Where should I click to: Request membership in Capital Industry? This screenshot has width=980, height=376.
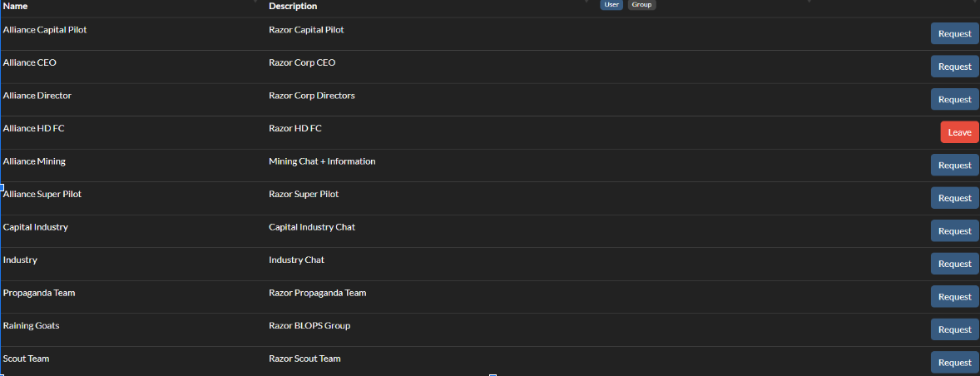[954, 231]
